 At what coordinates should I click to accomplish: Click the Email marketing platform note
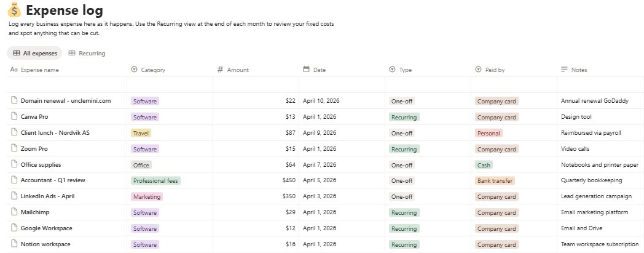tap(595, 212)
